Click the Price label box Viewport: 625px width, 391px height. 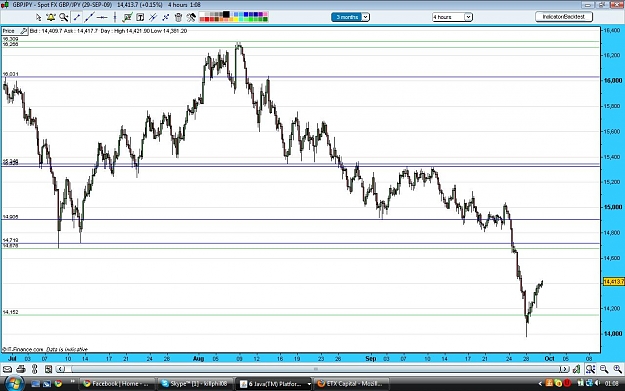(15, 31)
